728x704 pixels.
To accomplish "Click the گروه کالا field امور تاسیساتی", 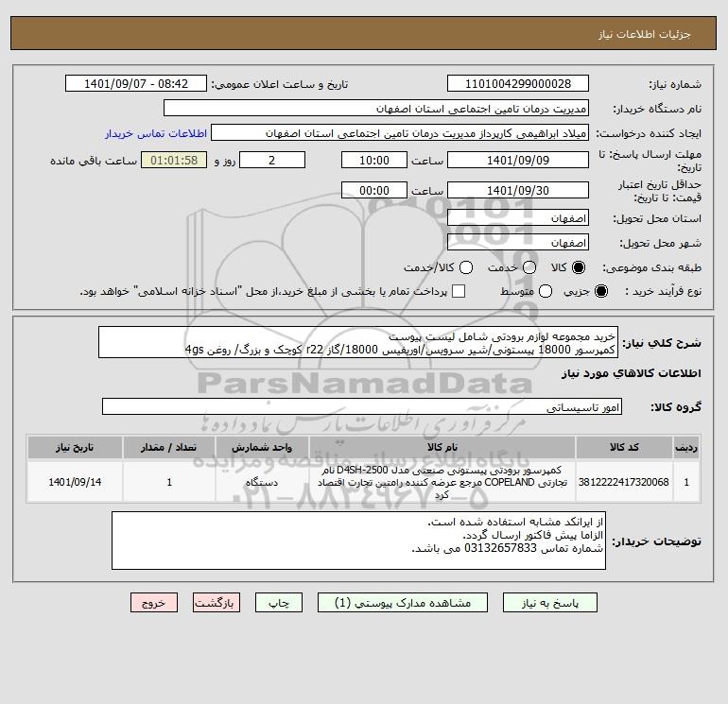I will pos(362,407).
